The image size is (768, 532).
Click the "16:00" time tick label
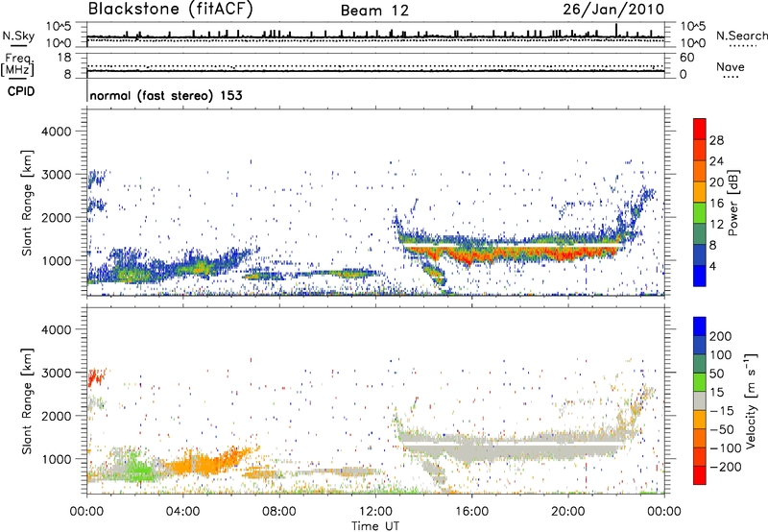pos(471,512)
